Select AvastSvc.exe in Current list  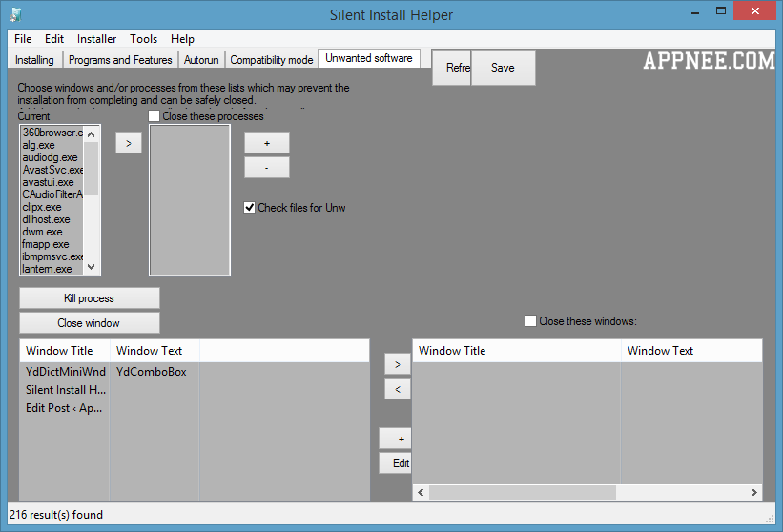pos(52,170)
